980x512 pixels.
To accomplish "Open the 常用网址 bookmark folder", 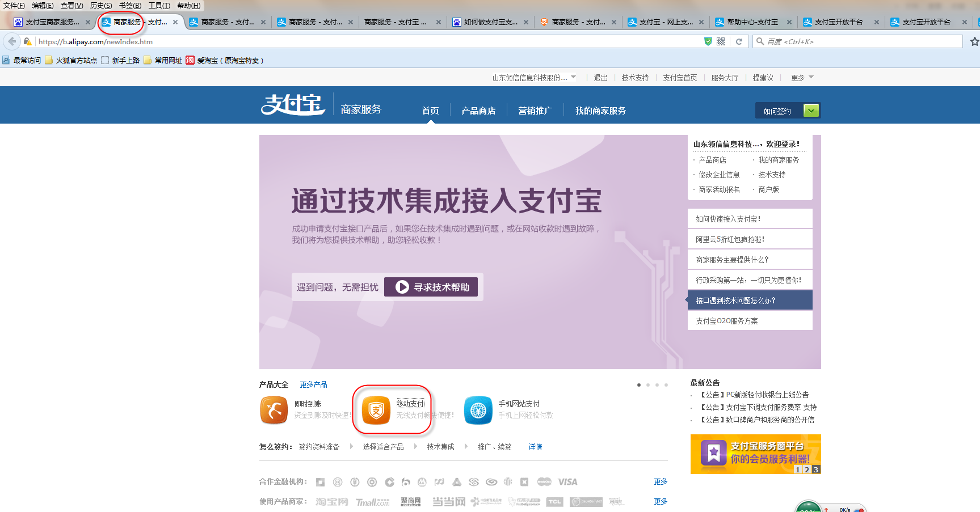I will [163, 60].
